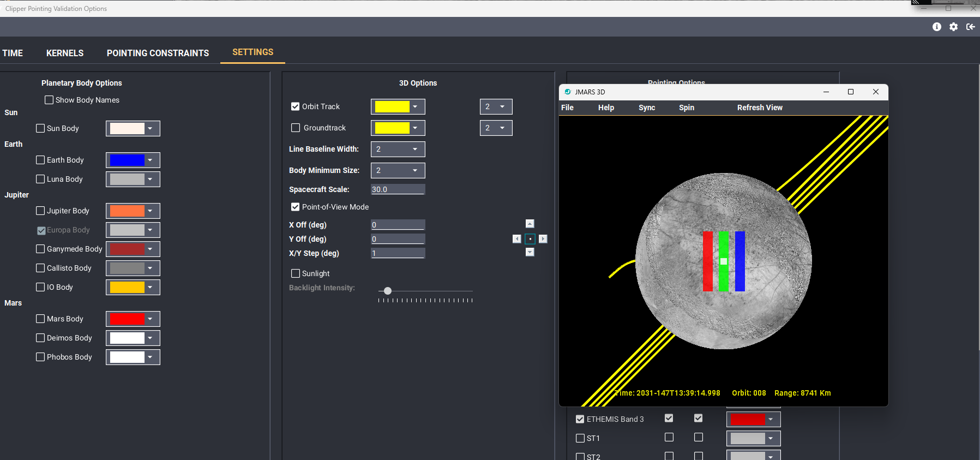Check the ST1 row checkbox
980x460 pixels.
tap(580, 438)
